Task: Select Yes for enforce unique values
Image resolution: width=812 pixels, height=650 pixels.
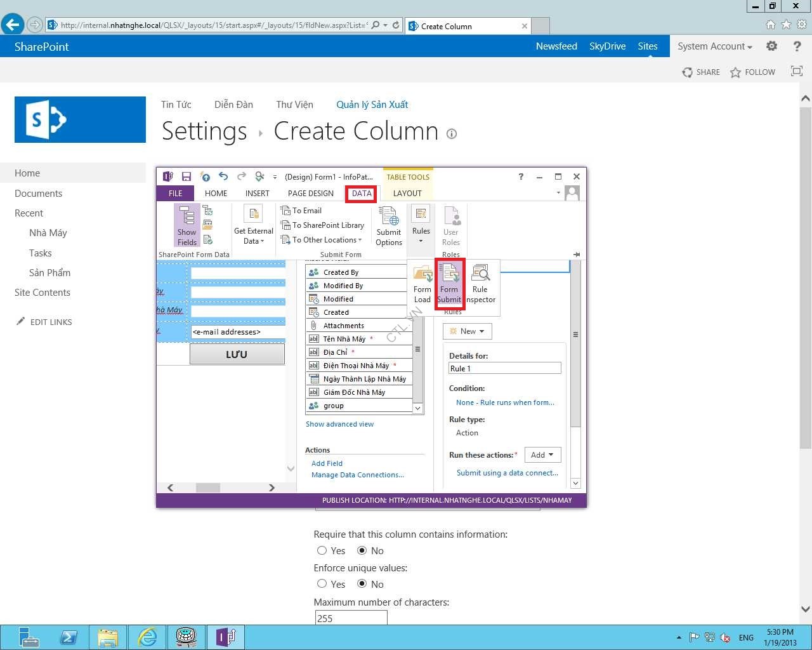Action: 322,584
